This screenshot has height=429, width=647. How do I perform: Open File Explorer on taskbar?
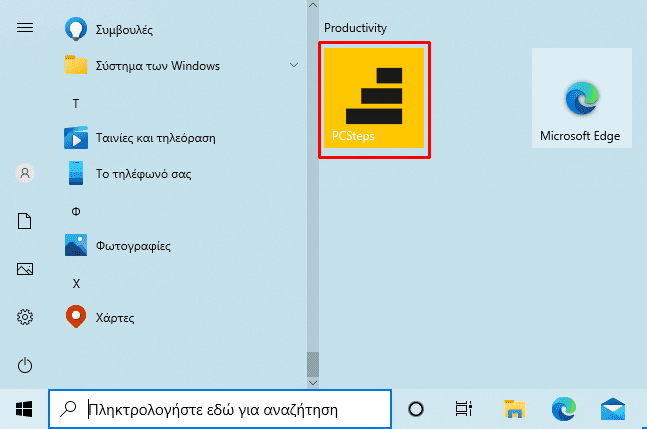514,409
